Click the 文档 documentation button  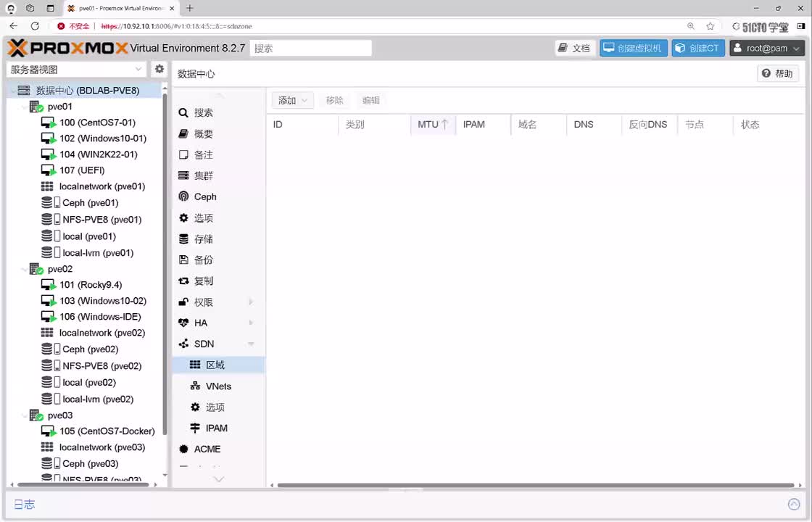coord(576,48)
